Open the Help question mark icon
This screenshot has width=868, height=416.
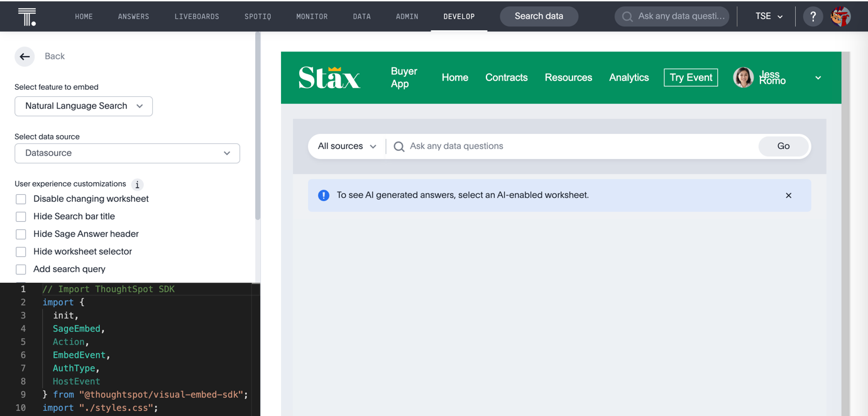813,16
